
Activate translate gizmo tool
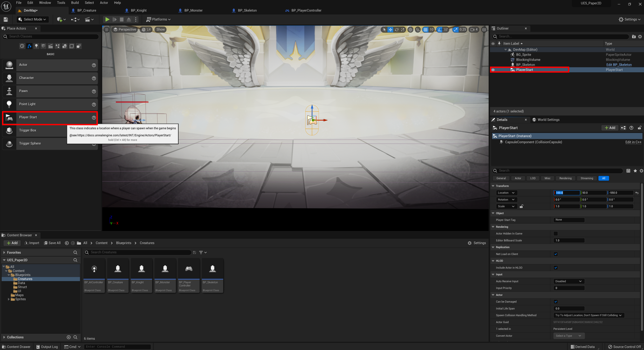coord(390,29)
